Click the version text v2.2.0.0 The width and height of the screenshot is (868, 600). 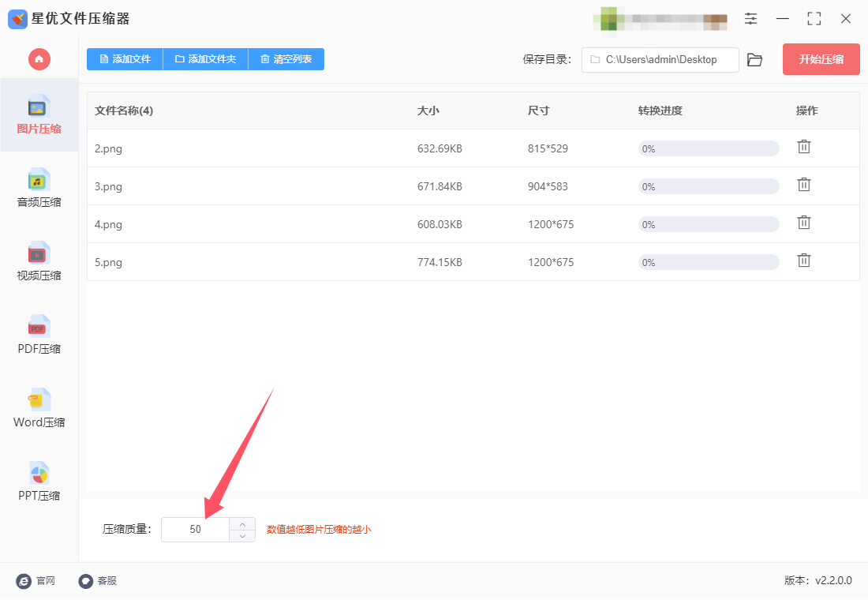tap(833, 580)
